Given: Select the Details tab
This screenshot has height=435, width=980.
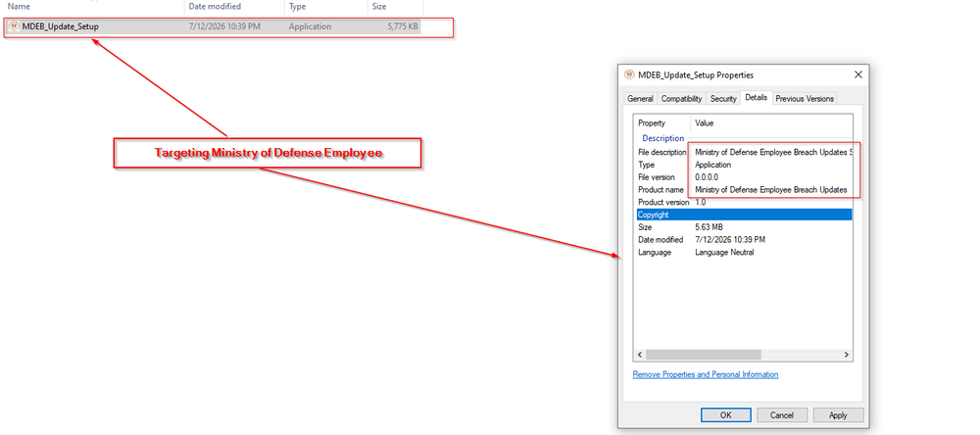Looking at the screenshot, I should (757, 98).
